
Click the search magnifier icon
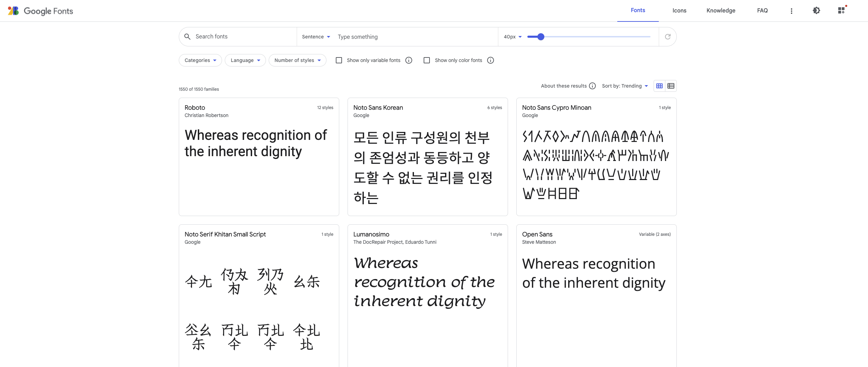[x=187, y=37]
